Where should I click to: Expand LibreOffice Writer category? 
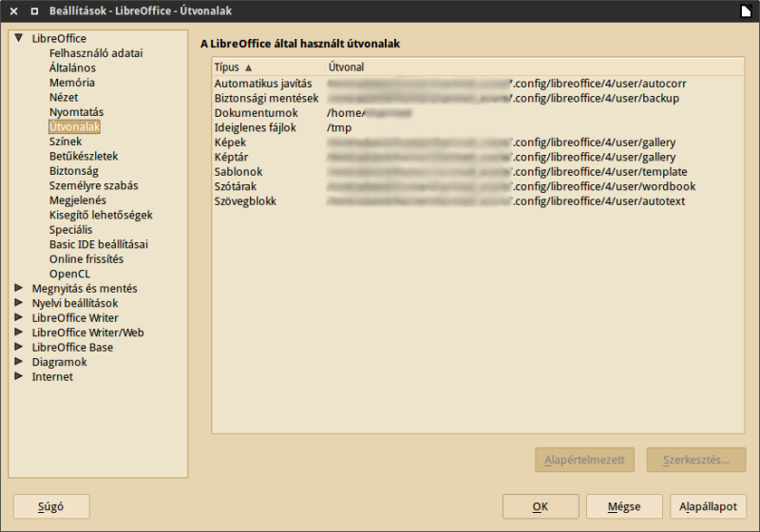coord(19,317)
